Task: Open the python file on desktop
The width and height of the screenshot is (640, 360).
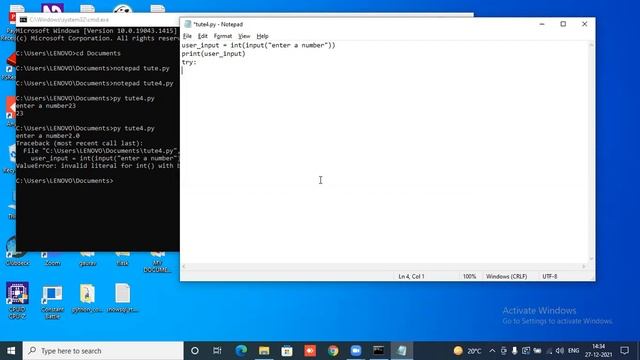Action: click(87, 298)
